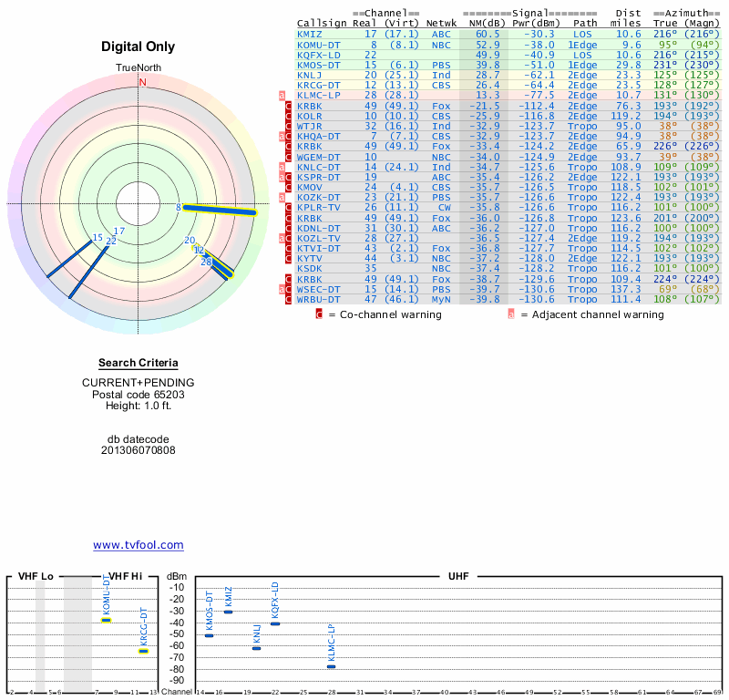This screenshot has width=729, height=700.
Task: Click the KMOS-DT callsign in the table
Action: click(x=319, y=65)
